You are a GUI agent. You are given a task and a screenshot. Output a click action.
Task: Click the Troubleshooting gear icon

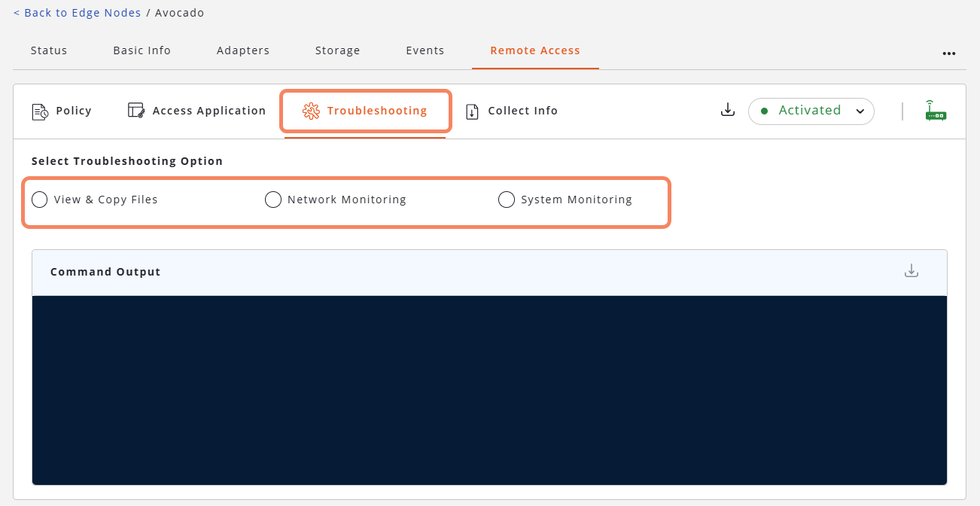(311, 111)
